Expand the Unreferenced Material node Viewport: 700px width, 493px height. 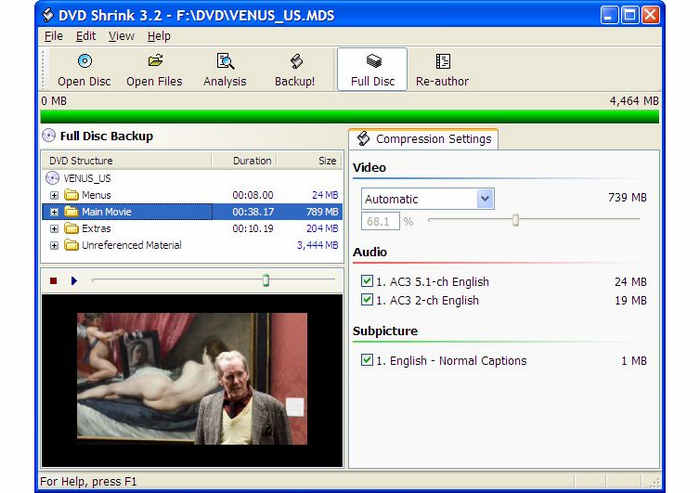click(54, 245)
